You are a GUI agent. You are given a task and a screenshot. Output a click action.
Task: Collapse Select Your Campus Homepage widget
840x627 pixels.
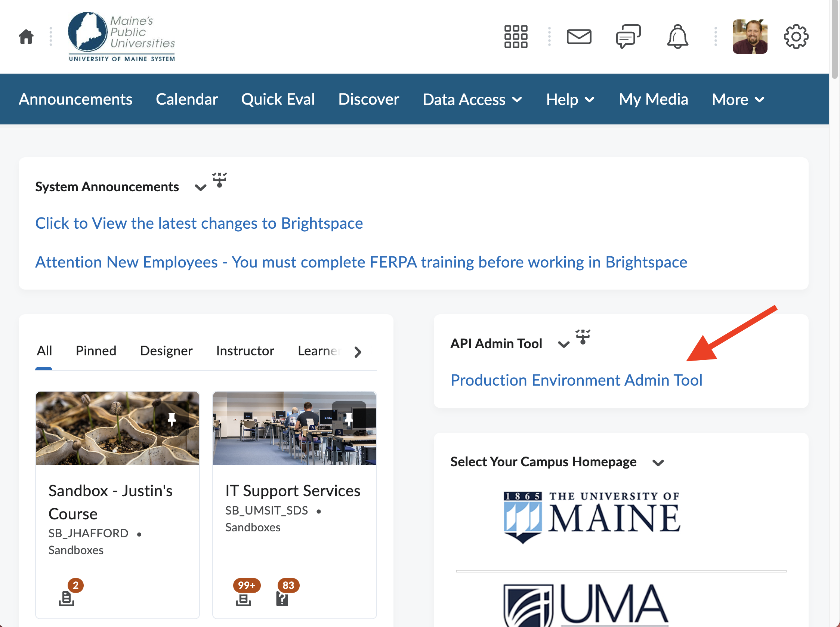[x=658, y=463]
